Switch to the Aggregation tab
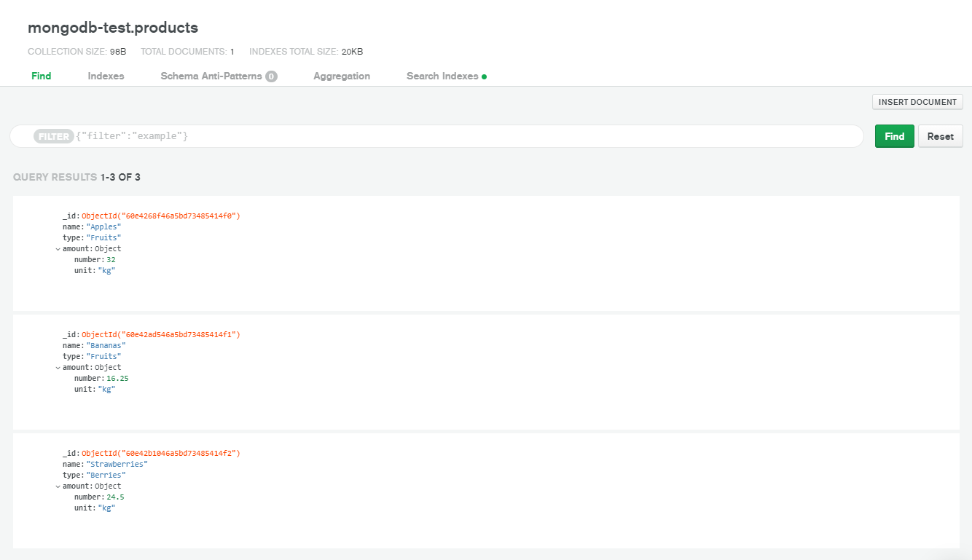This screenshot has width=972, height=560. [342, 76]
